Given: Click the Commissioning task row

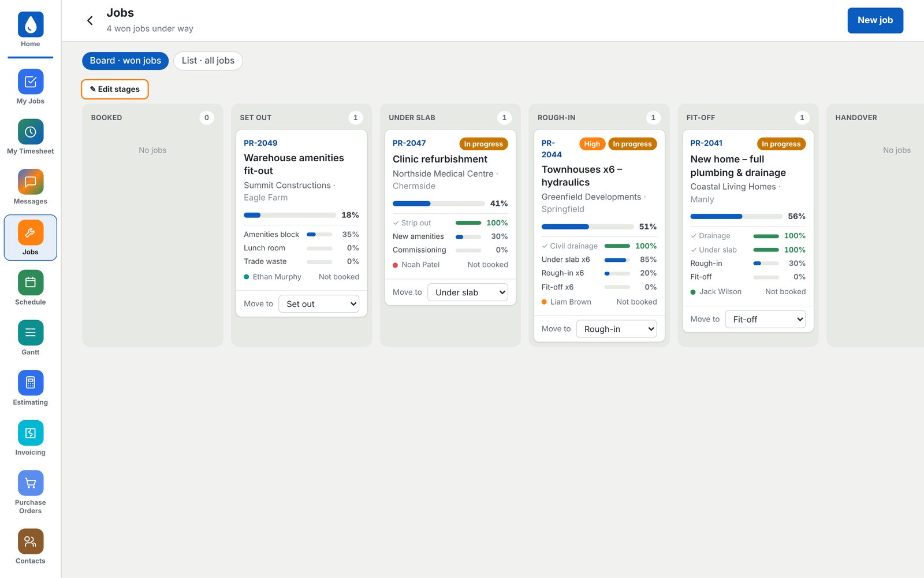Looking at the screenshot, I should pos(450,250).
